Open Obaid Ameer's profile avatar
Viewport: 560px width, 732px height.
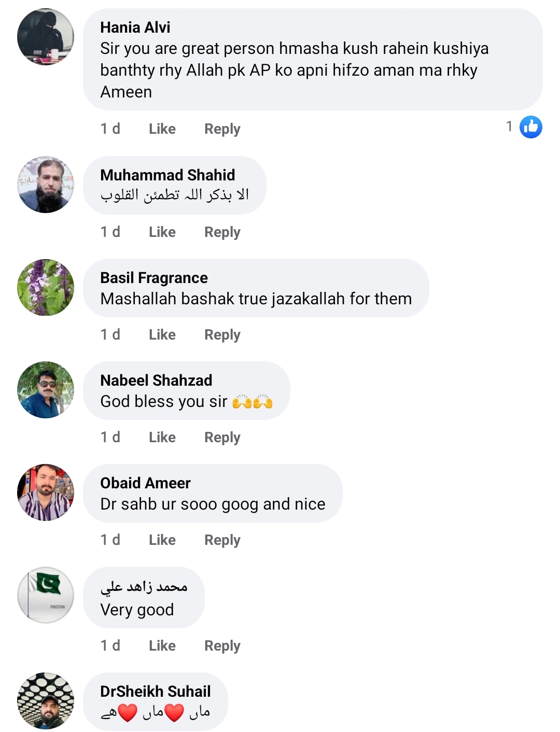tap(46, 492)
